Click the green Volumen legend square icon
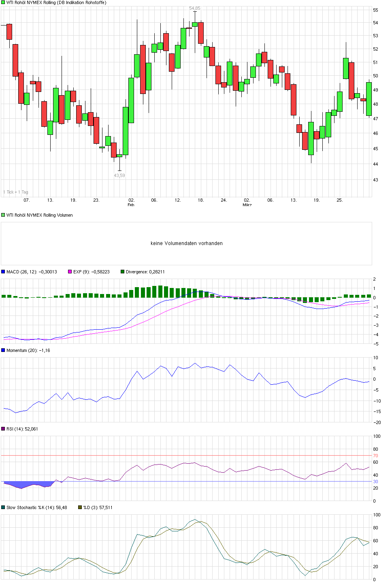This screenshot has height=584, width=392. coord(3,215)
